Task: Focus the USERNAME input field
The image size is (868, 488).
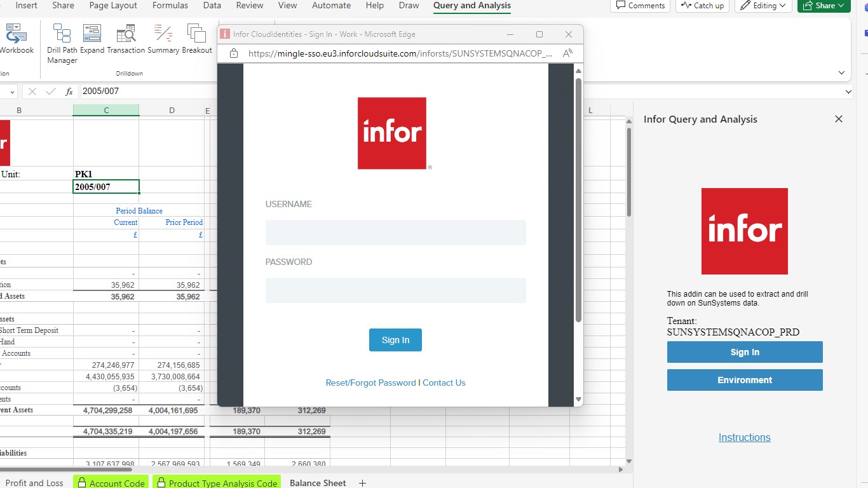Action: click(395, 233)
